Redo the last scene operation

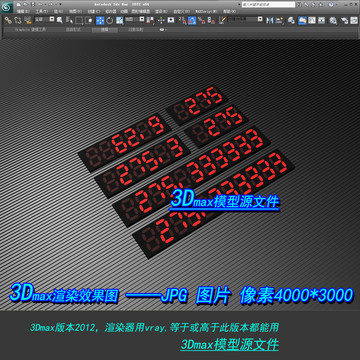(x=50, y=4)
